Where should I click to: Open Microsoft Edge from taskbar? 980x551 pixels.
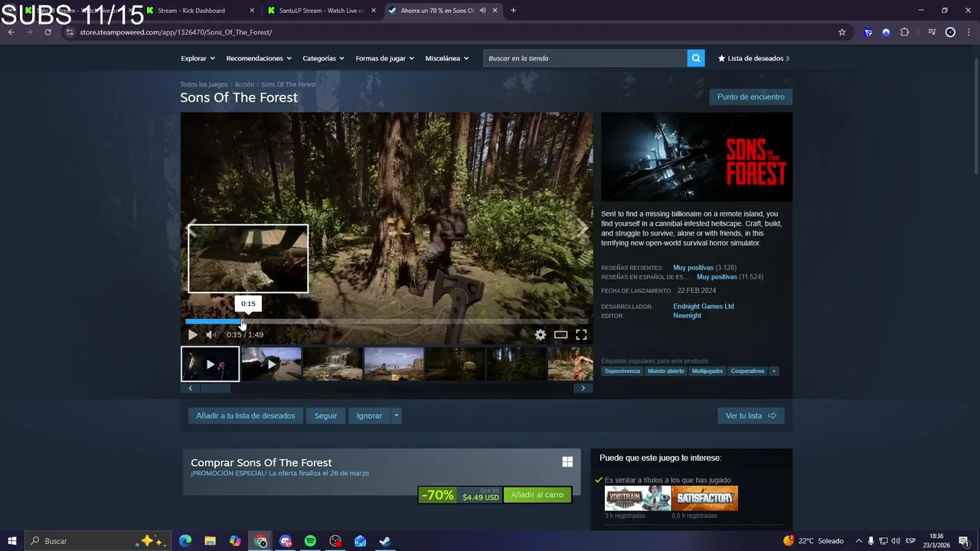[x=185, y=541]
